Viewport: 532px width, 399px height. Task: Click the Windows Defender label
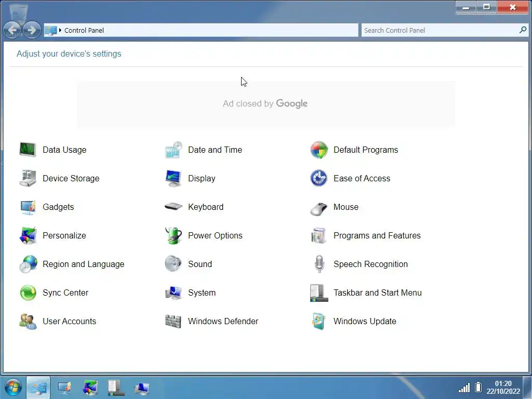223,321
